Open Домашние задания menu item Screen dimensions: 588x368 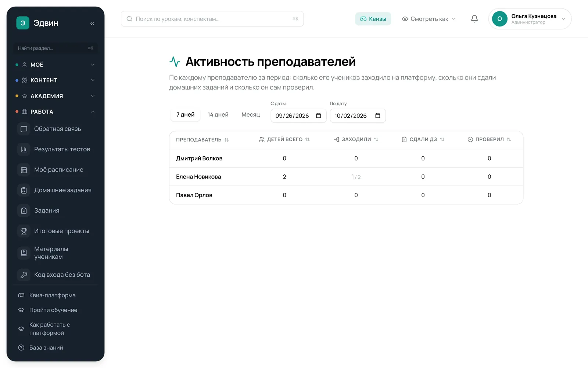coord(55,190)
